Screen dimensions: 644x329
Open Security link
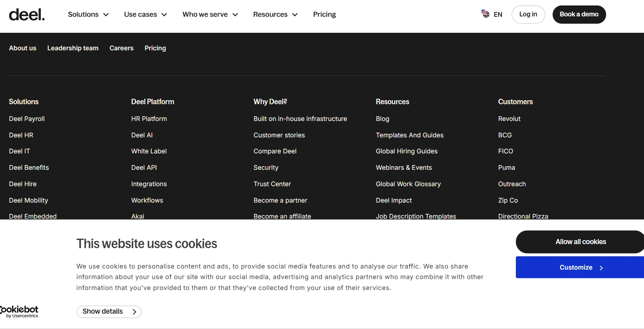(x=266, y=168)
